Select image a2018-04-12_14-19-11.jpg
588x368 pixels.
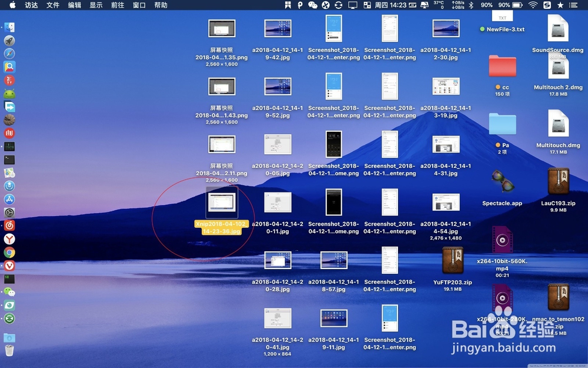334,319
